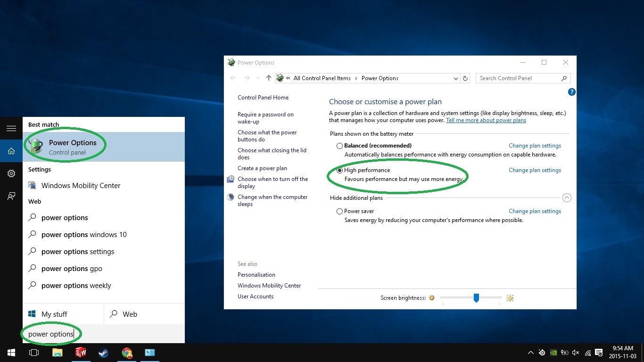Change plan settings for Power saver

pyautogui.click(x=535, y=211)
